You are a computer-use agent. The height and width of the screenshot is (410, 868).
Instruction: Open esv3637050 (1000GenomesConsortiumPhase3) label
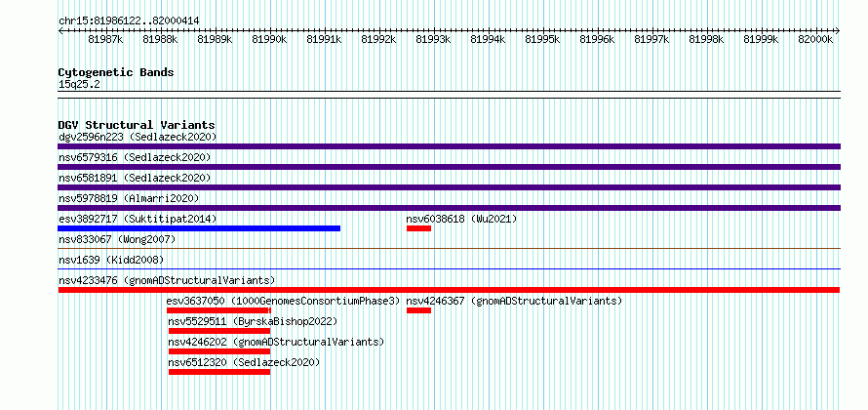point(283,301)
